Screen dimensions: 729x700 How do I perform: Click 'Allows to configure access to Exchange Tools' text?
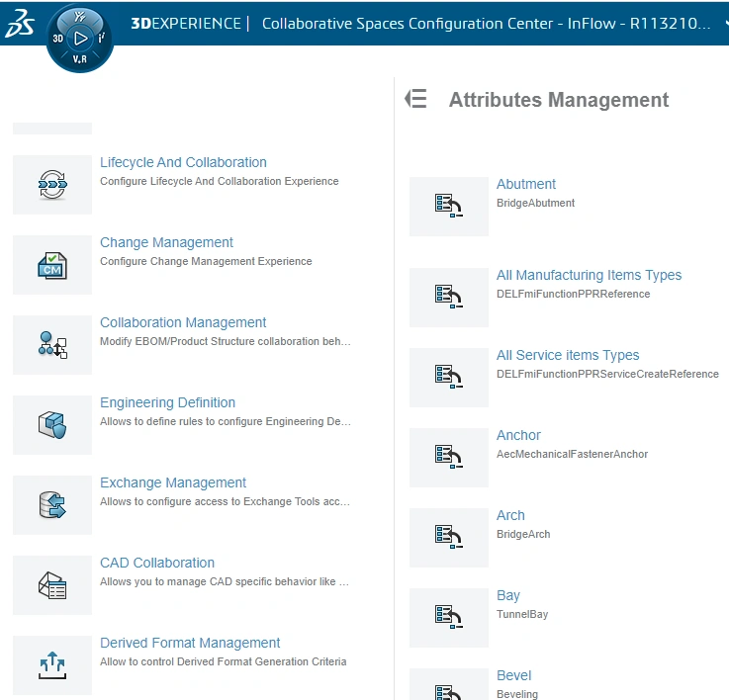(225, 501)
